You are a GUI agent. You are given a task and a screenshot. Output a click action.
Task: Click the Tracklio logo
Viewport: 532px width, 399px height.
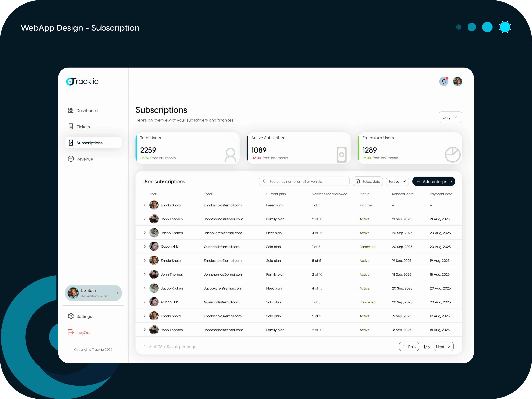[x=82, y=81]
